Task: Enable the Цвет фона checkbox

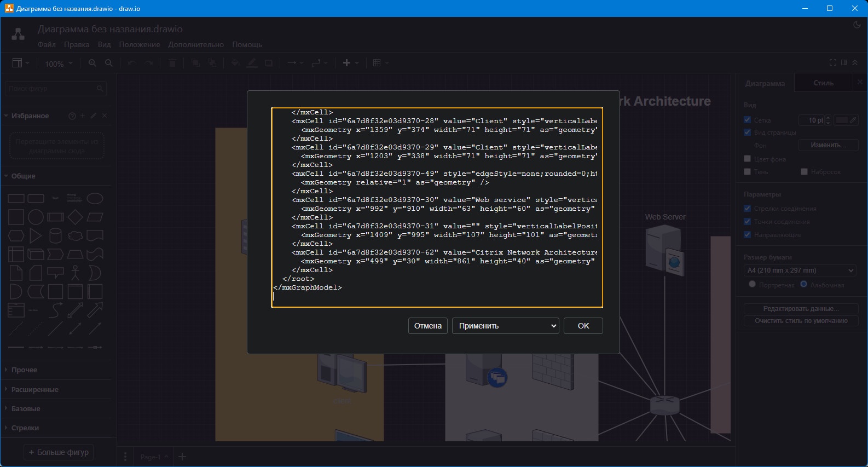Action: 747,159
